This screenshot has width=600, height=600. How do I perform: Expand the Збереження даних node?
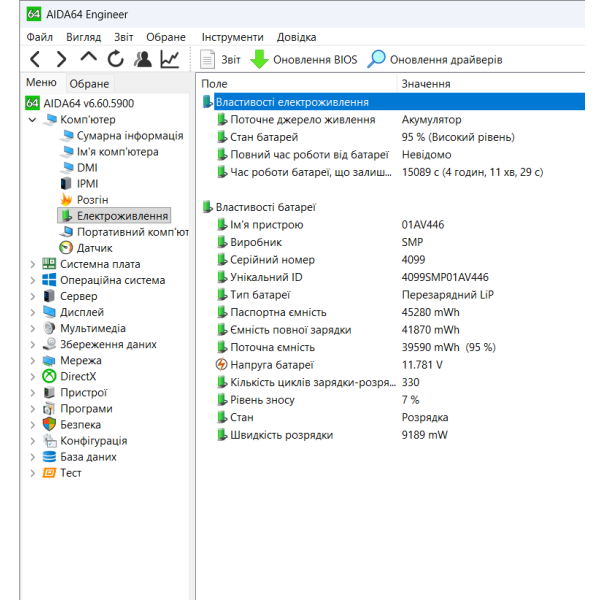[33, 345]
